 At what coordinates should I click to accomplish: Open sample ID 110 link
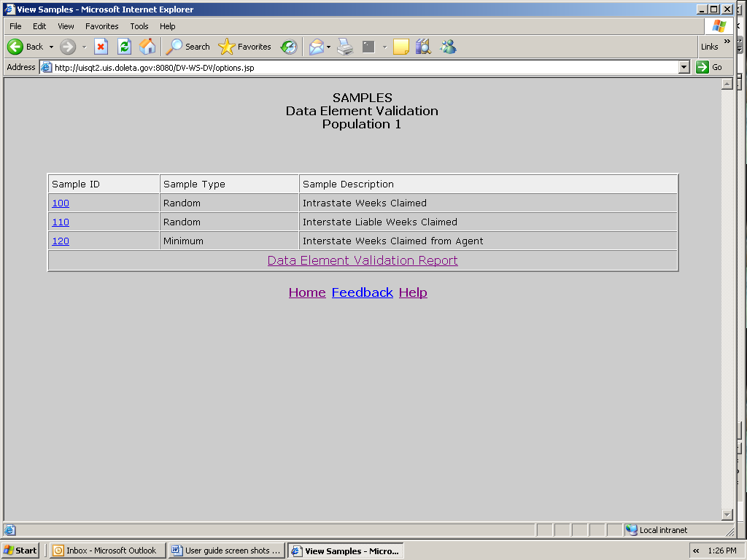coord(61,222)
